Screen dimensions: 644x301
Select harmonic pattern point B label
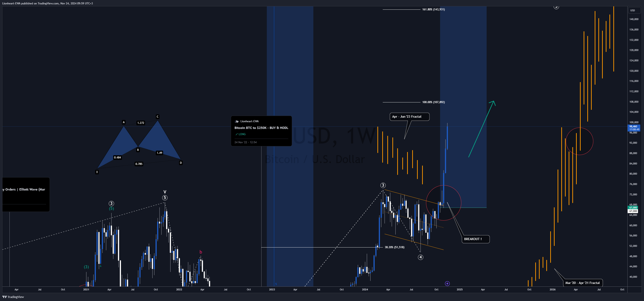(x=138, y=150)
